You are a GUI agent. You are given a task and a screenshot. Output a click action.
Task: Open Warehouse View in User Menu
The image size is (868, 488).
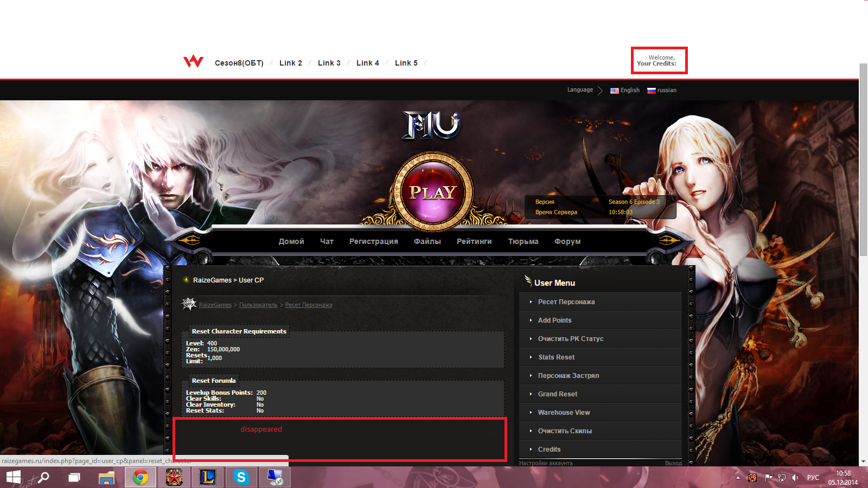pyautogui.click(x=564, y=413)
